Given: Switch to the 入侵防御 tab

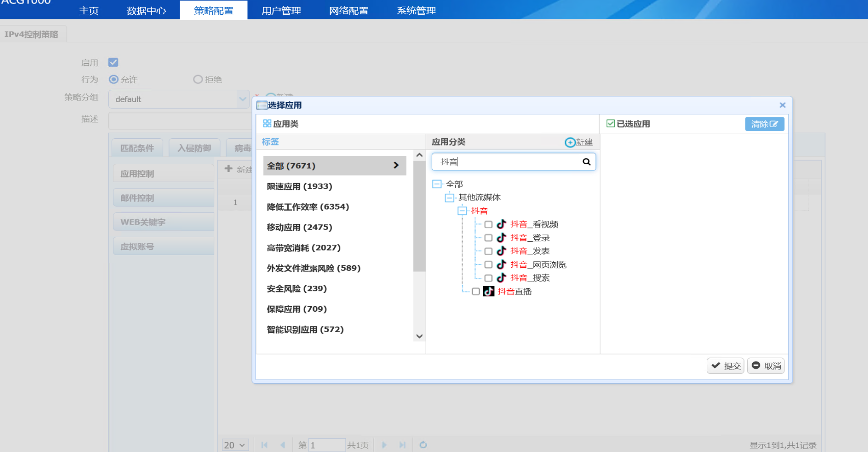Looking at the screenshot, I should [194, 148].
